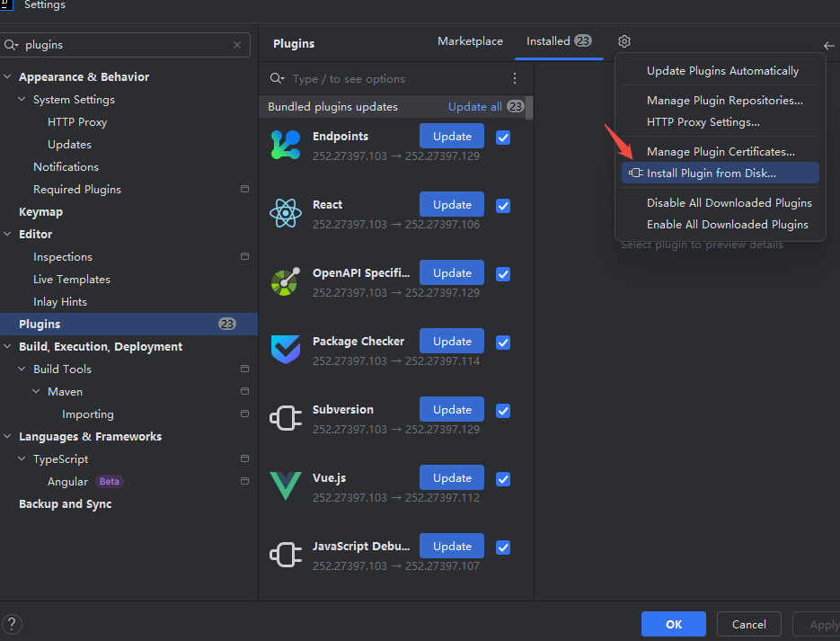Collapse Build, Execution, Deployment section

click(x=7, y=347)
